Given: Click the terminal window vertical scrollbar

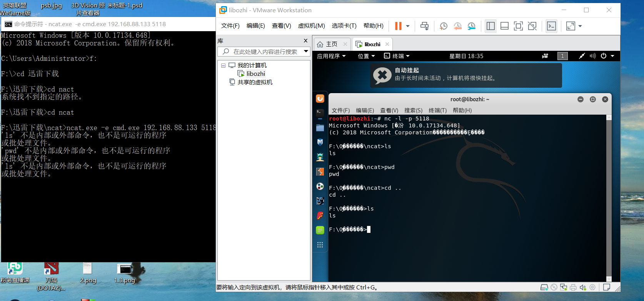Looking at the screenshot, I should 609,198.
